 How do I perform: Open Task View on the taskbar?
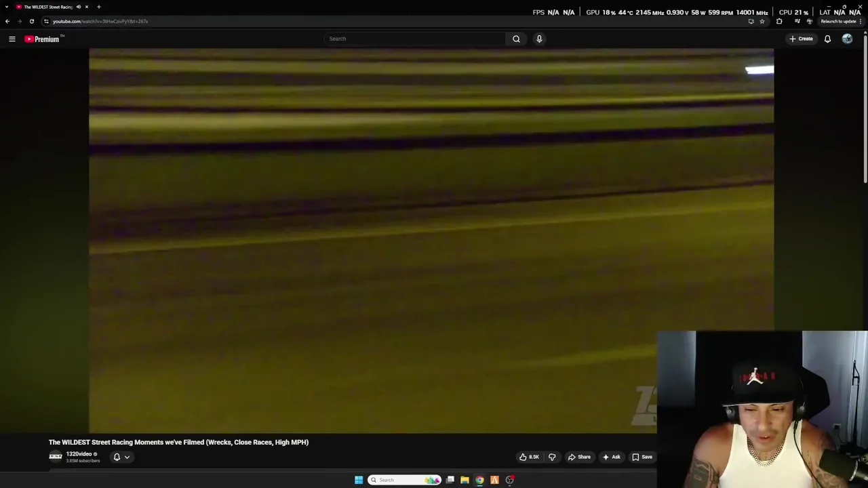(450, 480)
